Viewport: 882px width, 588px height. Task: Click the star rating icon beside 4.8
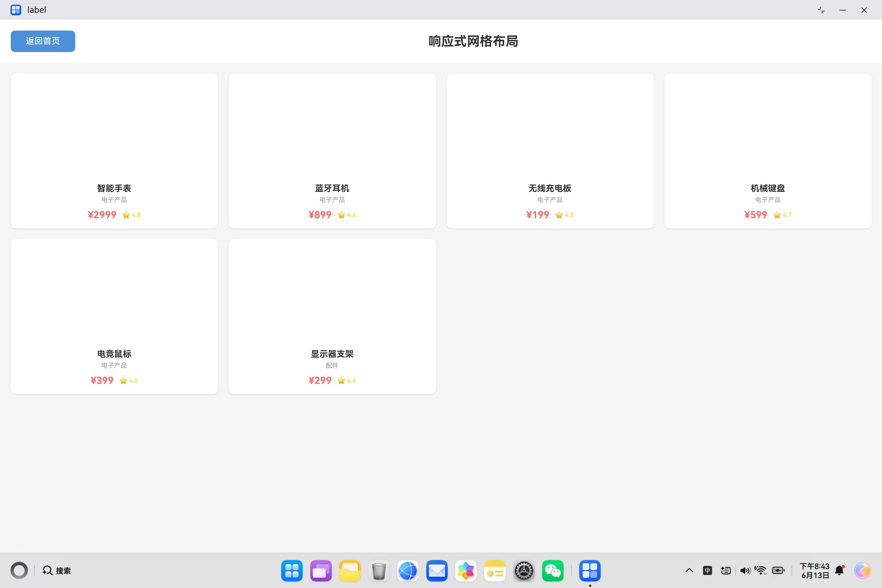pyautogui.click(x=126, y=215)
